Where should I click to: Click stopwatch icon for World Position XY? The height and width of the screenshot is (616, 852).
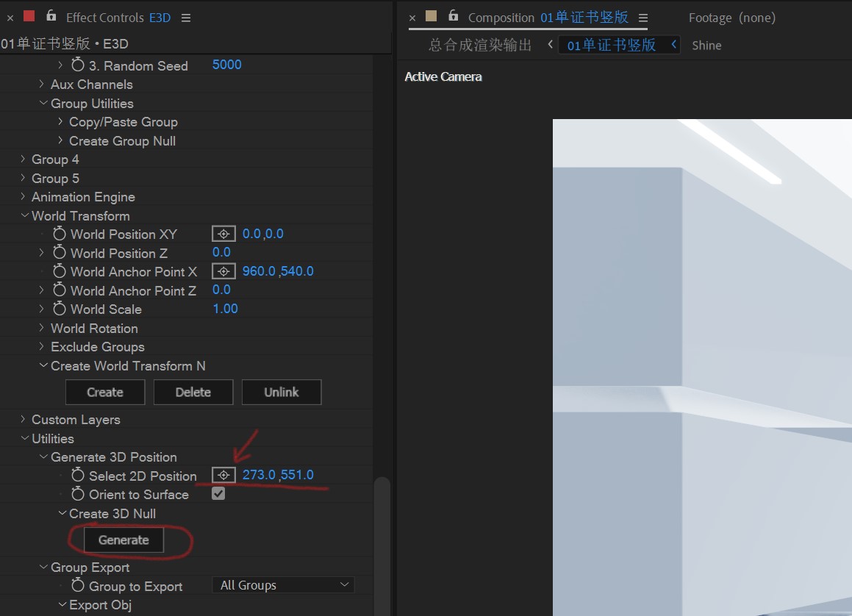click(60, 234)
